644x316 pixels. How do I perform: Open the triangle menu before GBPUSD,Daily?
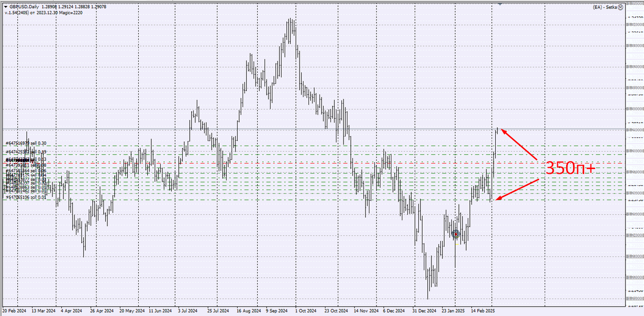5,6
